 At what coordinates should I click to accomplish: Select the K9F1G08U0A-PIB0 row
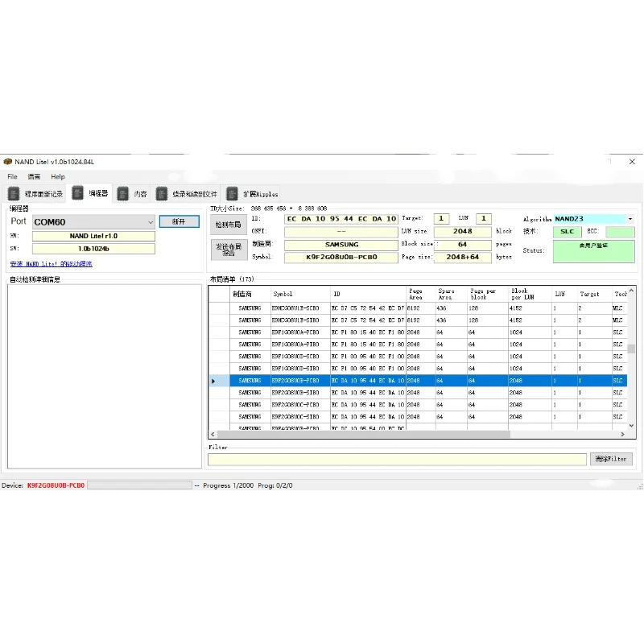(x=418, y=345)
